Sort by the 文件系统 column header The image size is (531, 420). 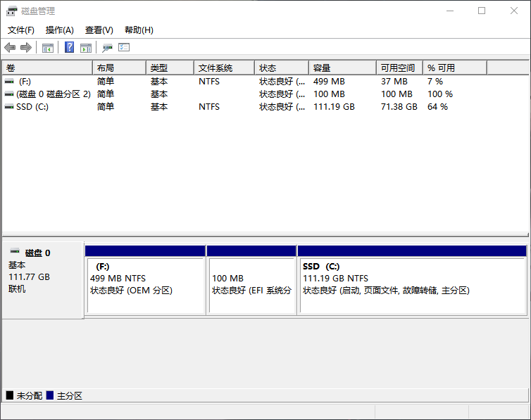(x=224, y=68)
